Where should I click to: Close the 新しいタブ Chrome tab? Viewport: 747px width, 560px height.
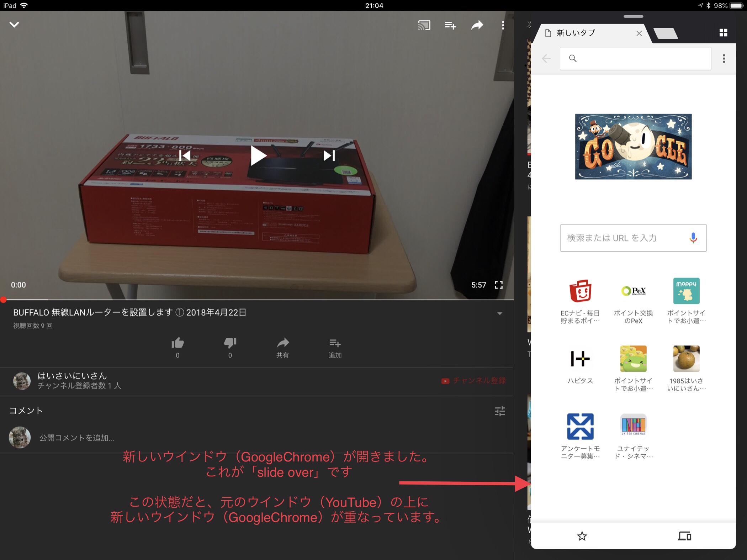(639, 33)
